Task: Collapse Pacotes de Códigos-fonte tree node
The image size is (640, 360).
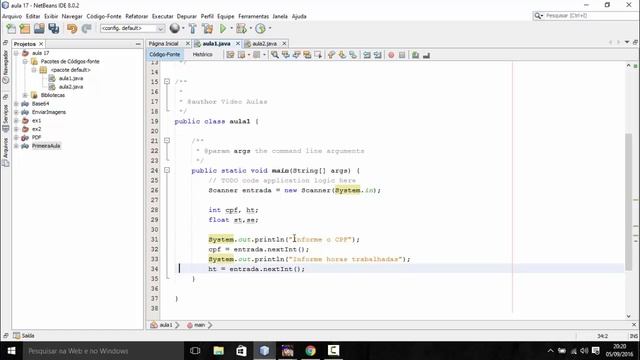Action: (25, 61)
